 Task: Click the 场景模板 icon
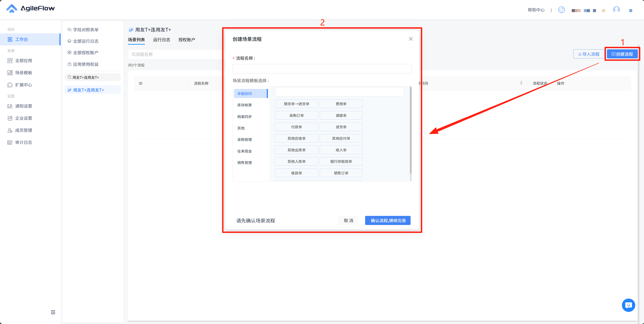coord(10,73)
